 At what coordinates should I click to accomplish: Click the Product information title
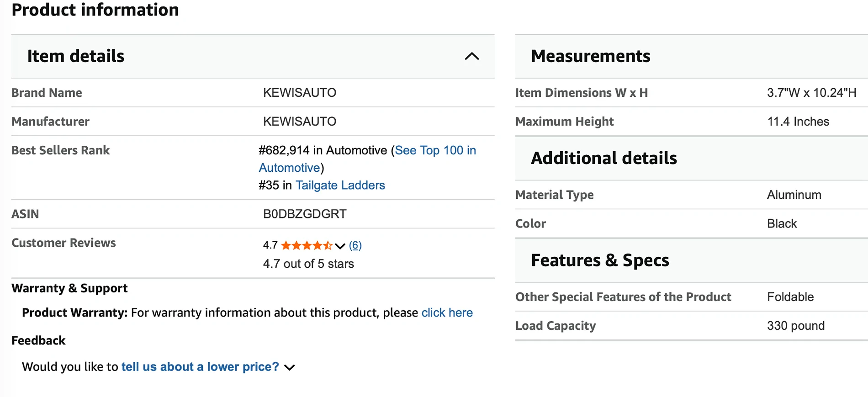click(x=95, y=10)
